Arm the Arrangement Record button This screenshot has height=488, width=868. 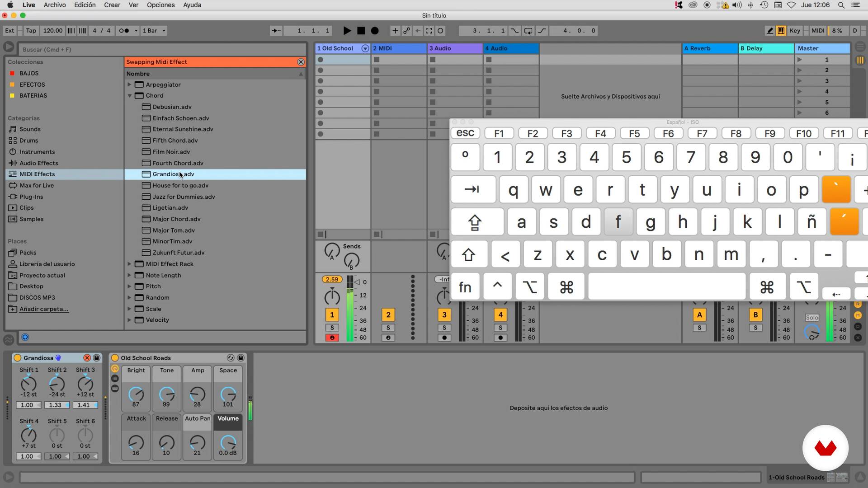click(x=375, y=31)
